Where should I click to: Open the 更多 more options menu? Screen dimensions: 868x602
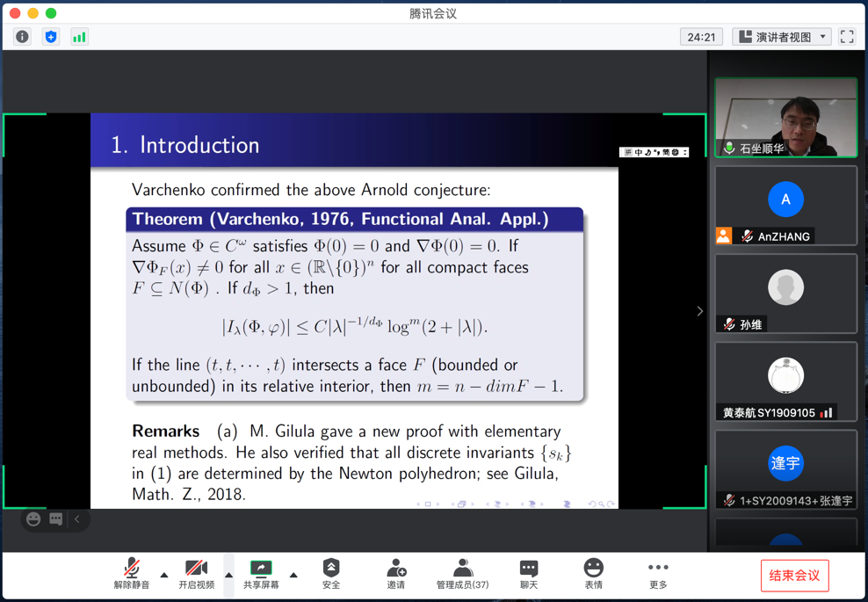coord(658,574)
